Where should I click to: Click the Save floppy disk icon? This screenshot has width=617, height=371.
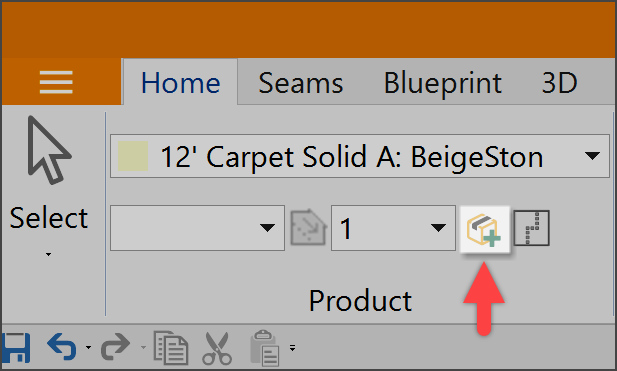click(16, 348)
